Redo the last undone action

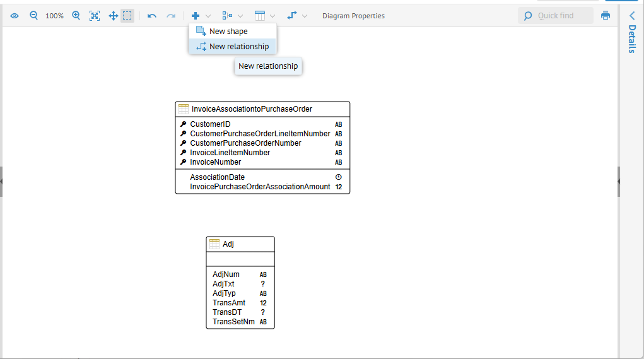tap(170, 16)
